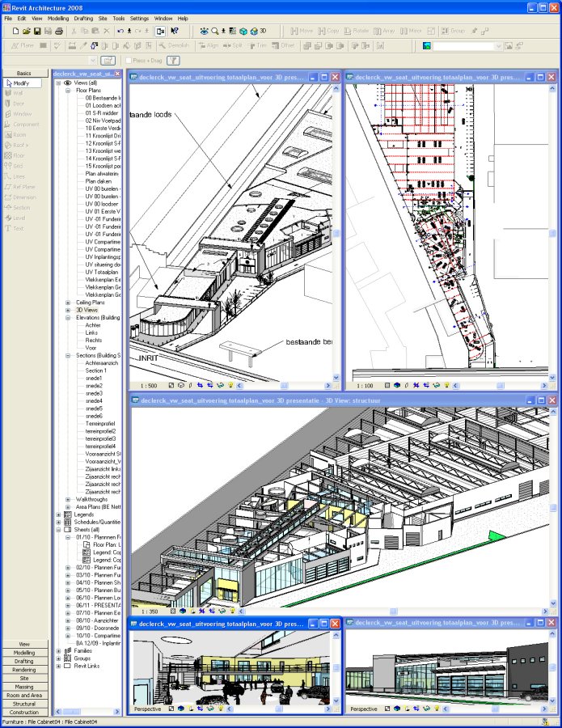The image size is (562, 728).
Task: Click the 1 : 100 view scale button
Action: point(365,385)
